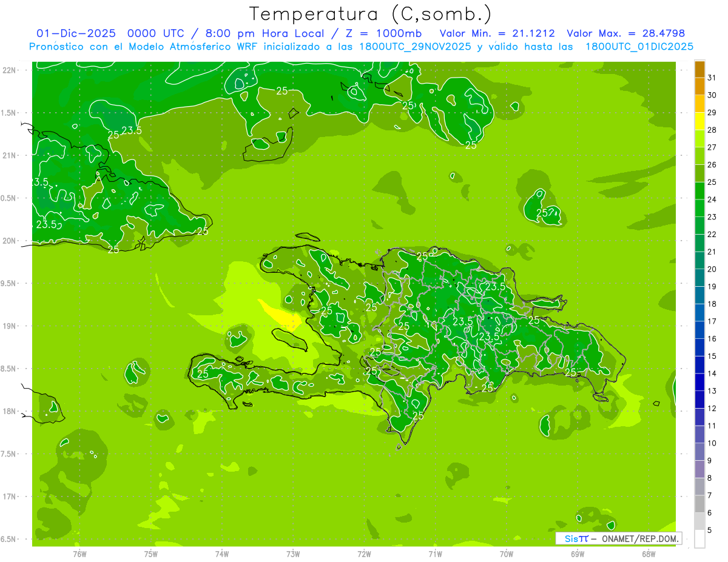Image resolution: width=728 pixels, height=562 pixels.
Task: Pick the white swatch below legend value 5
Action: (x=699, y=539)
